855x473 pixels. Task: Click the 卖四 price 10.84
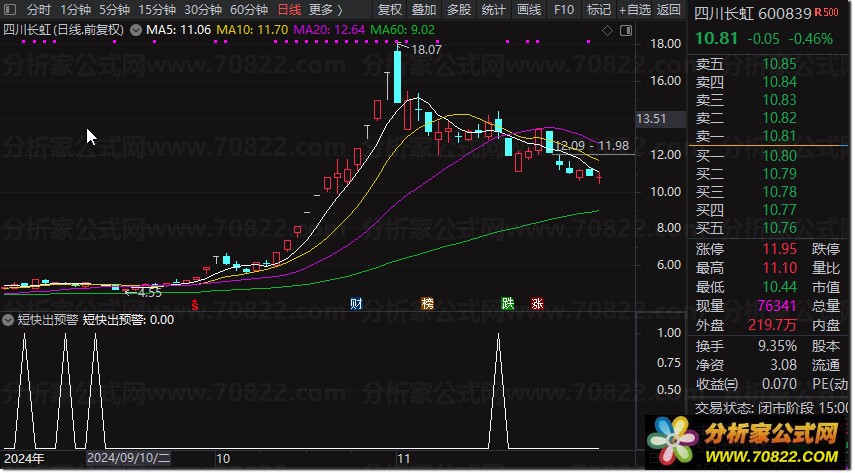[x=779, y=82]
